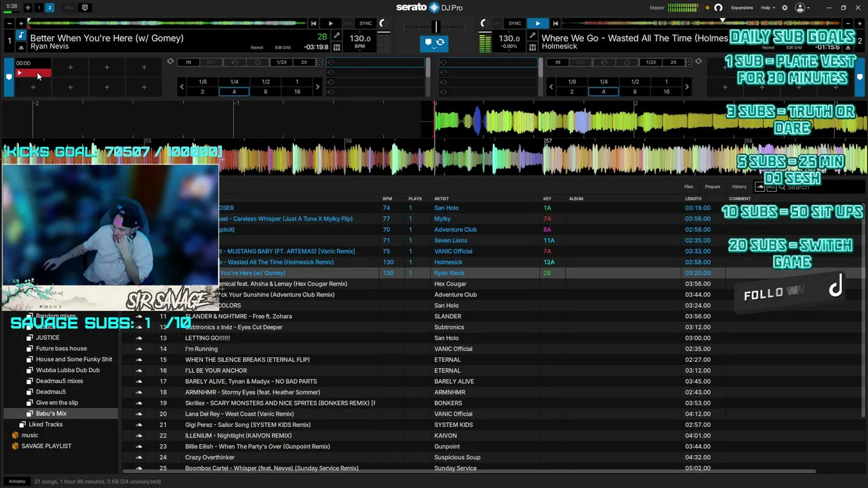The width and height of the screenshot is (868, 488).
Task: Set loop IN on the right deck
Action: click(558, 62)
